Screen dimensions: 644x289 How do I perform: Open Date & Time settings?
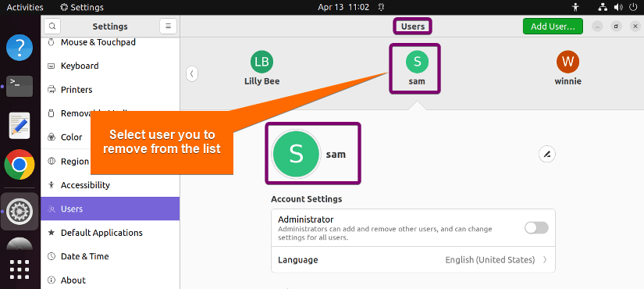point(110,256)
